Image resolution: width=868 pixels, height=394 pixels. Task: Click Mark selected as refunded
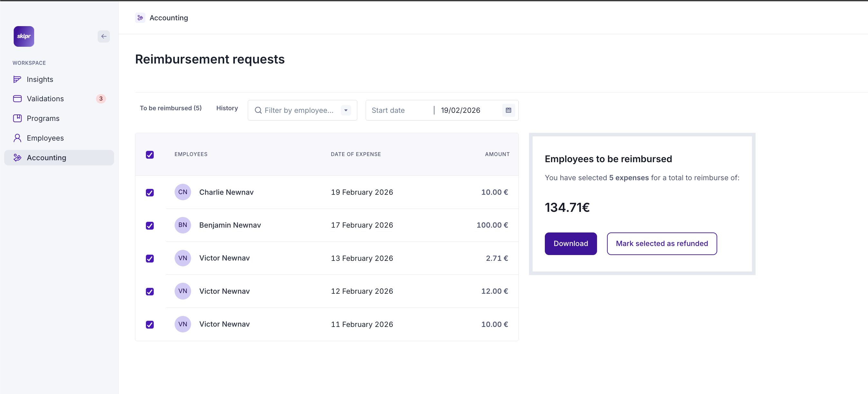point(661,243)
